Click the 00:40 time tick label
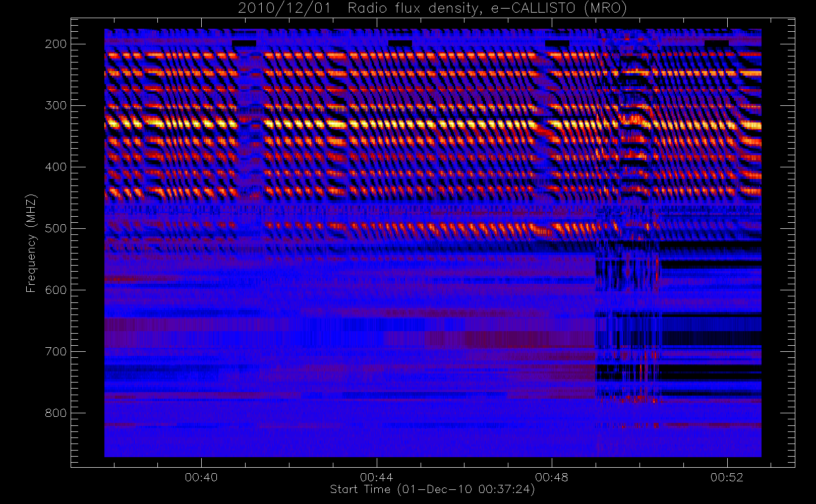The height and width of the screenshot is (504, 816). coord(201,477)
